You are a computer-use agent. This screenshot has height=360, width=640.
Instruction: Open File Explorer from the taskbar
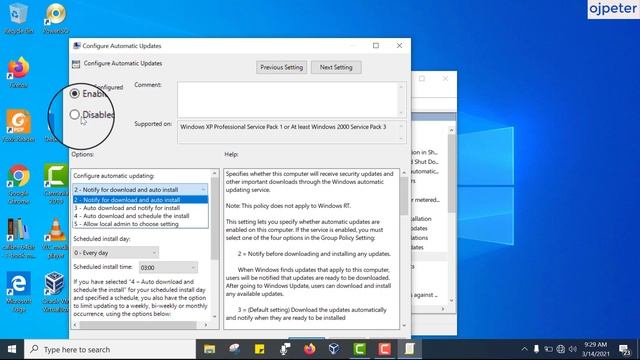(x=209, y=349)
